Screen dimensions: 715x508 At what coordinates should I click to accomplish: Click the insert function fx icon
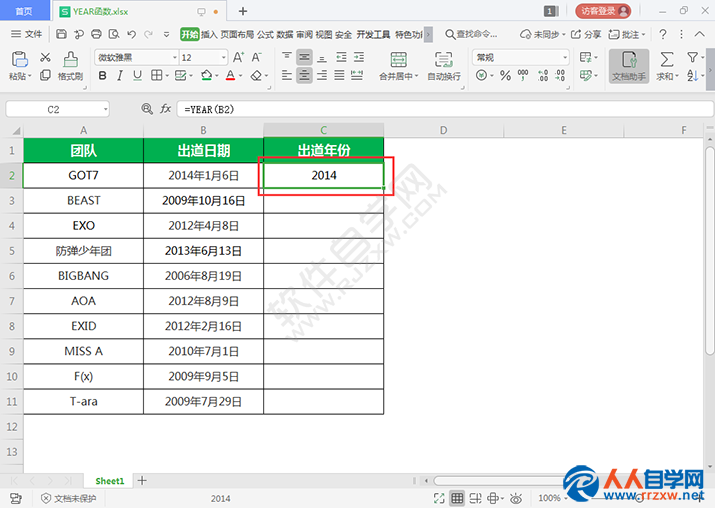pyautogui.click(x=166, y=109)
